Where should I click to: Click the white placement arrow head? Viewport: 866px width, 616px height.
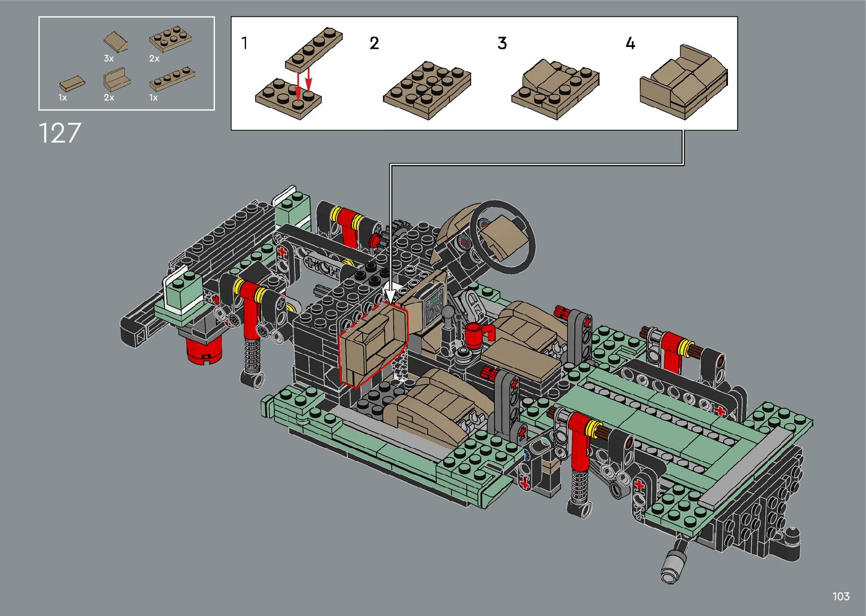coord(390,295)
